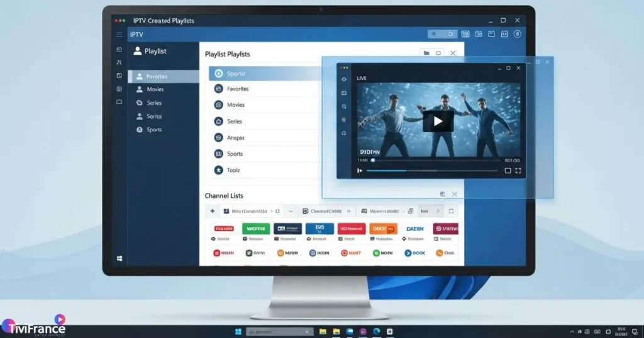Click the add icon in Channel Lists toolbar
644x338 pixels.
pyautogui.click(x=213, y=211)
